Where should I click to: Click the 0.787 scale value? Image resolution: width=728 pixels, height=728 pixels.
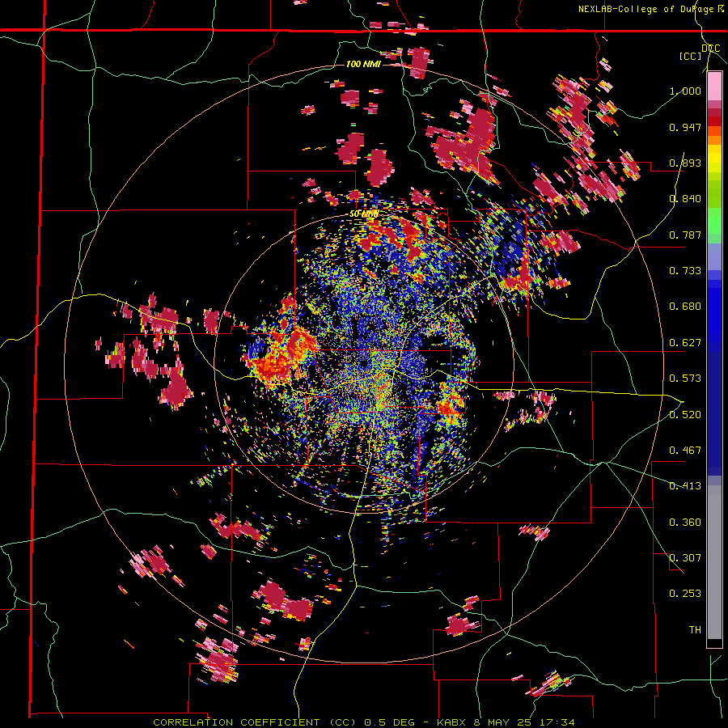[685, 235]
